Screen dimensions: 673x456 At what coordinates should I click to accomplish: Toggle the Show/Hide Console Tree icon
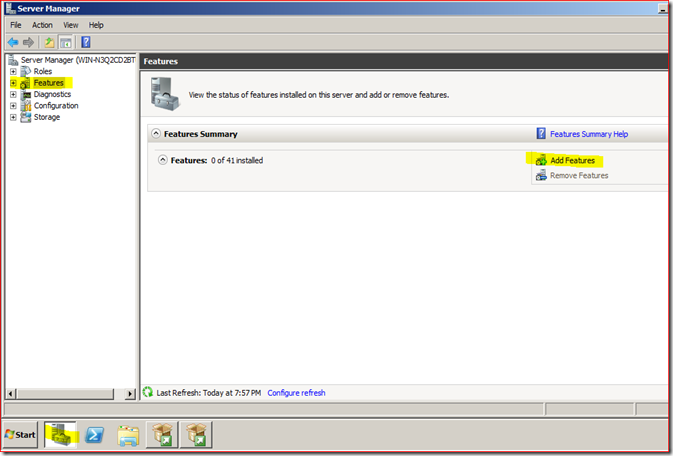(66, 42)
